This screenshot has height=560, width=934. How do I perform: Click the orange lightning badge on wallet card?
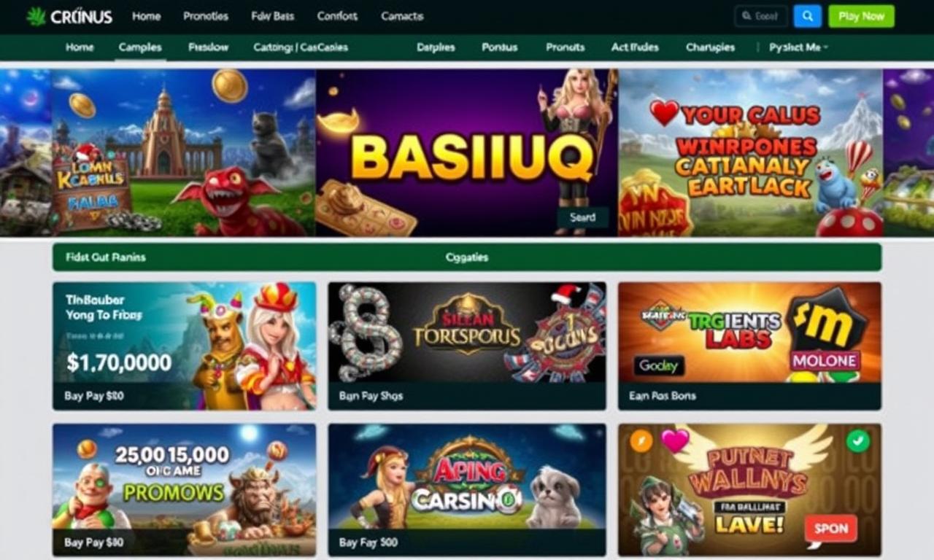[x=641, y=440]
